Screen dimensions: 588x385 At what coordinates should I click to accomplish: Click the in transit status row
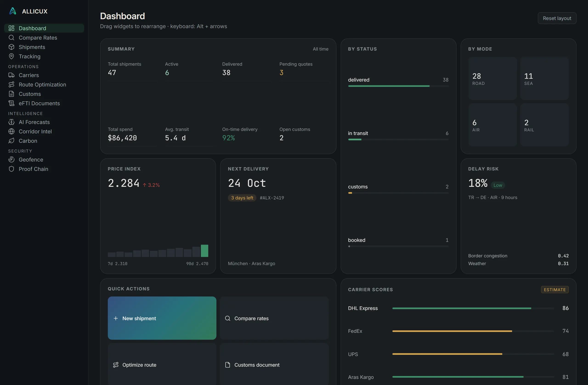(398, 136)
